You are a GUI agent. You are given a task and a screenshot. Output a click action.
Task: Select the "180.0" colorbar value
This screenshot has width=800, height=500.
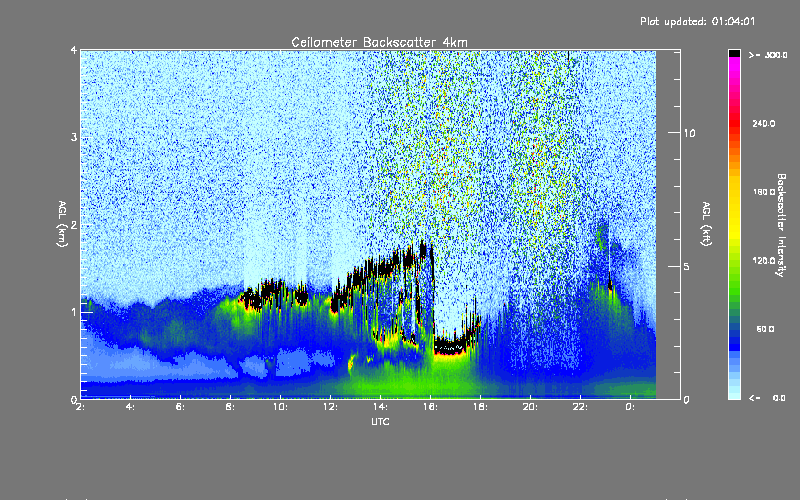point(763,192)
